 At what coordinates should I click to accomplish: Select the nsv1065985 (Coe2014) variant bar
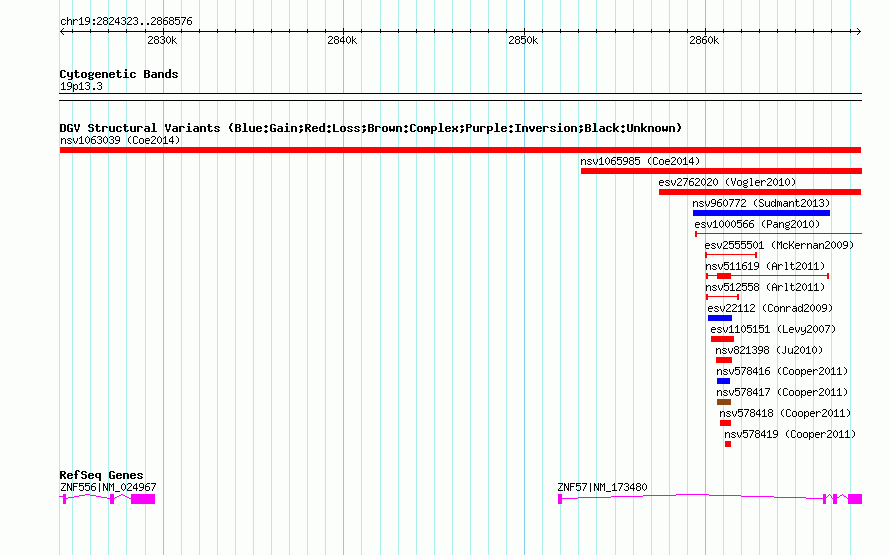click(x=721, y=171)
